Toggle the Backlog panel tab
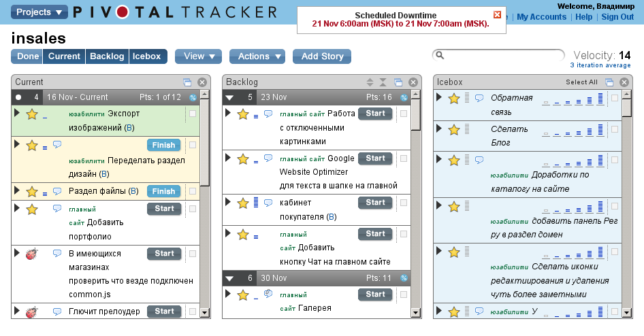This screenshot has width=644, height=336. (x=107, y=56)
